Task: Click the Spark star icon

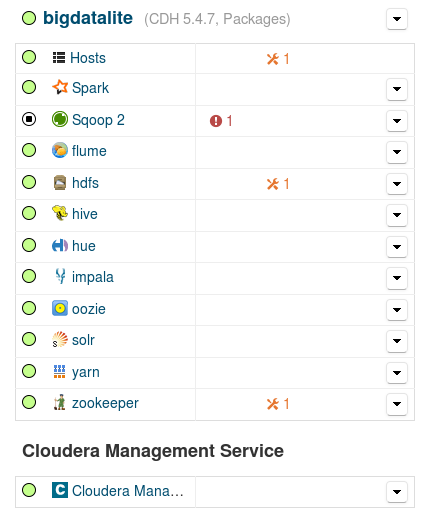Action: (60, 87)
